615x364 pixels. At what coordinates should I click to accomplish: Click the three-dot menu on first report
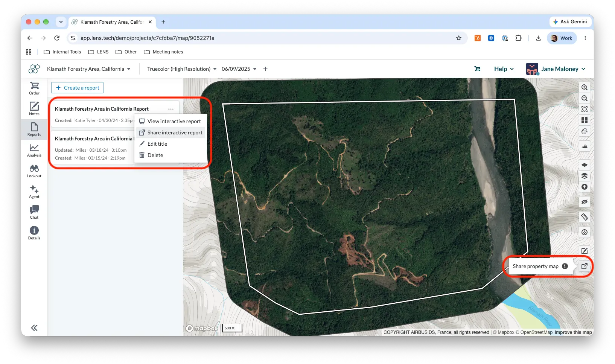171,109
